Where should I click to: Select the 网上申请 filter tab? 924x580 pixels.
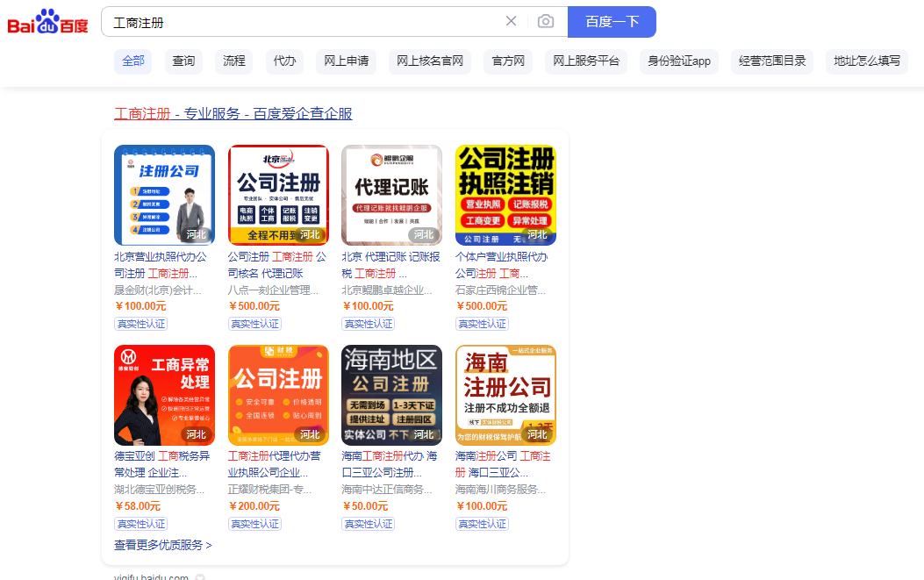tap(347, 61)
